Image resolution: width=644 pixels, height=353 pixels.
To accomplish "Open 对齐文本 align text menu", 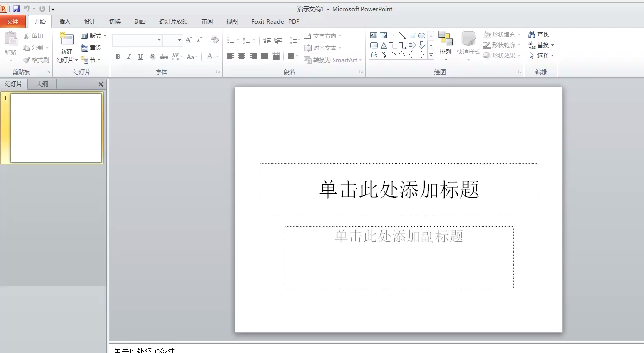I will 323,48.
